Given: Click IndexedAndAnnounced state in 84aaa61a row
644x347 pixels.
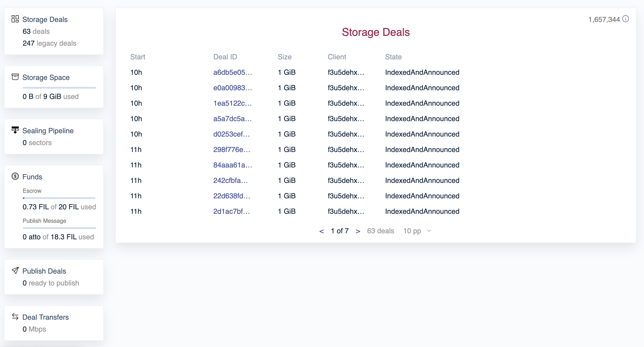Looking at the screenshot, I should coord(422,165).
